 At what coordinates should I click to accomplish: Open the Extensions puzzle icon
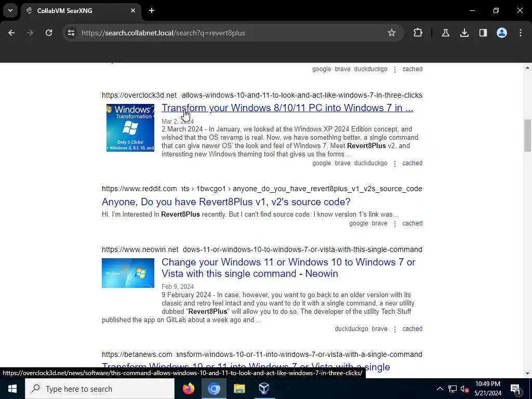(418, 33)
